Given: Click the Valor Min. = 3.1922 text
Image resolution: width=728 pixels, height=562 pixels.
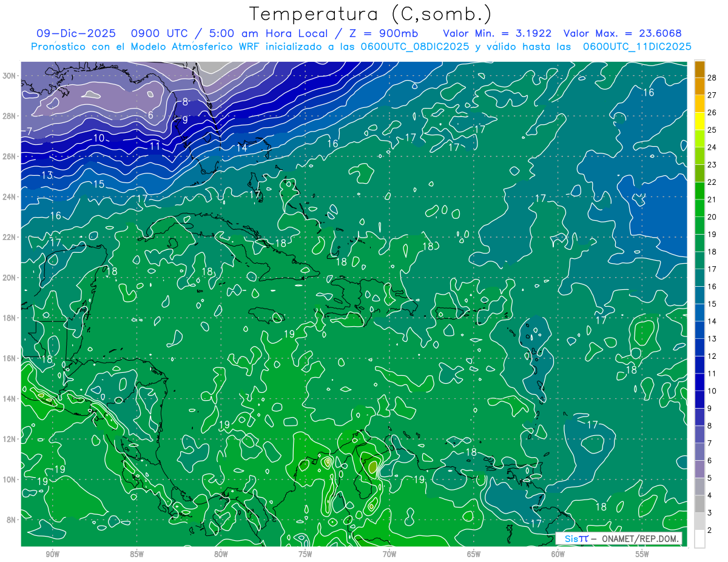Looking at the screenshot, I should click(497, 34).
